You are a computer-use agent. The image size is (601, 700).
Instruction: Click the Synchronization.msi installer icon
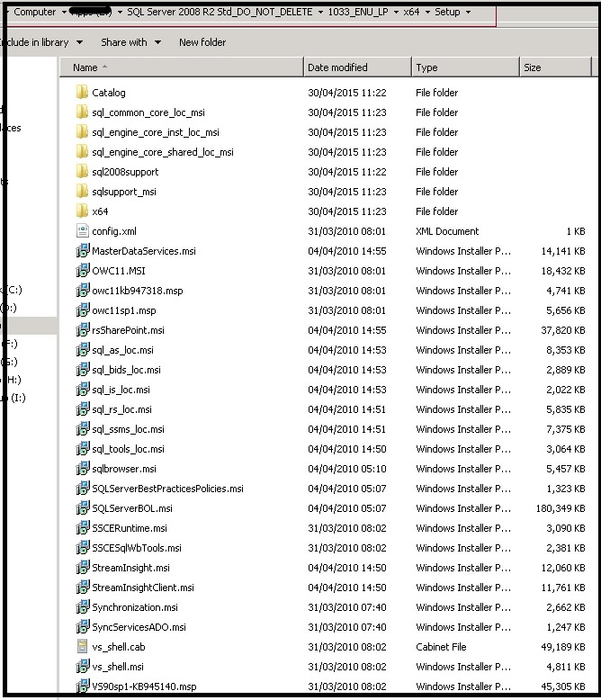pyautogui.click(x=82, y=607)
